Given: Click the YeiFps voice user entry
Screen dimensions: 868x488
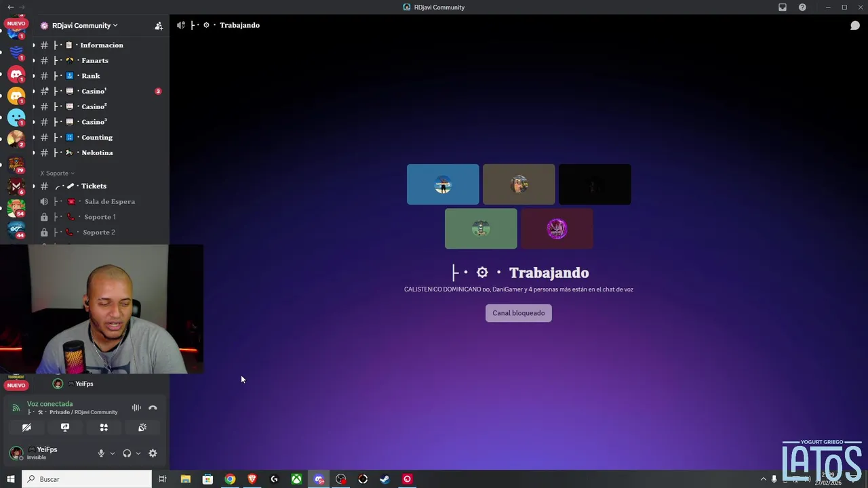Looking at the screenshot, I should (x=73, y=384).
